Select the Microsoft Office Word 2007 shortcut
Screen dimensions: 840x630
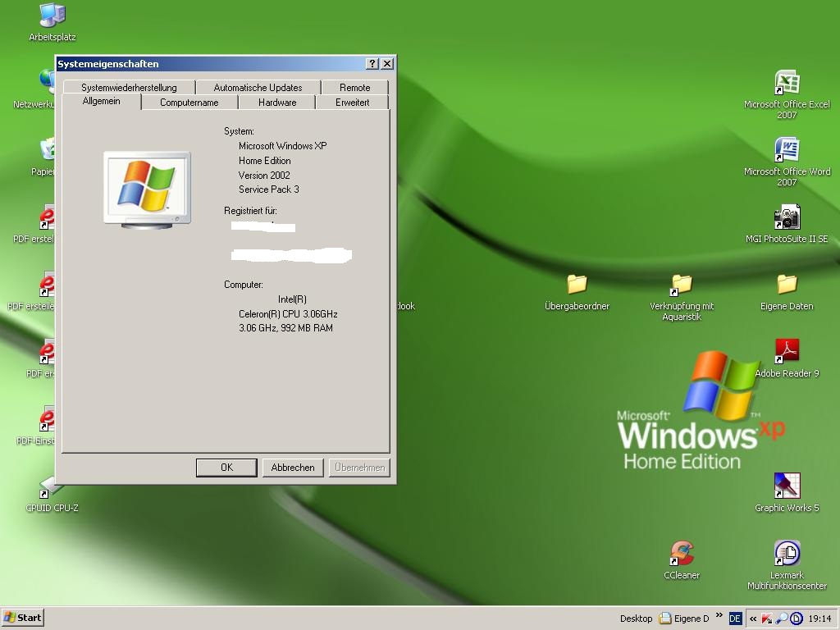[x=787, y=162]
